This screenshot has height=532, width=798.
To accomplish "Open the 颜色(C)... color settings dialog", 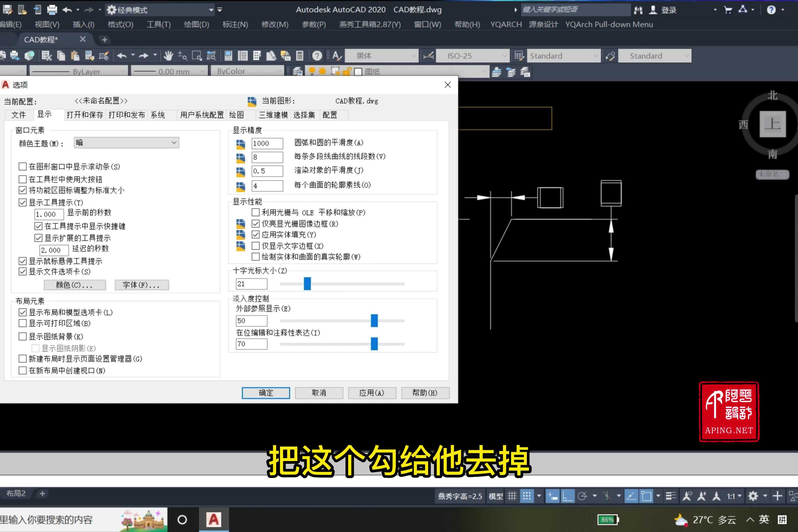I will [x=74, y=285].
